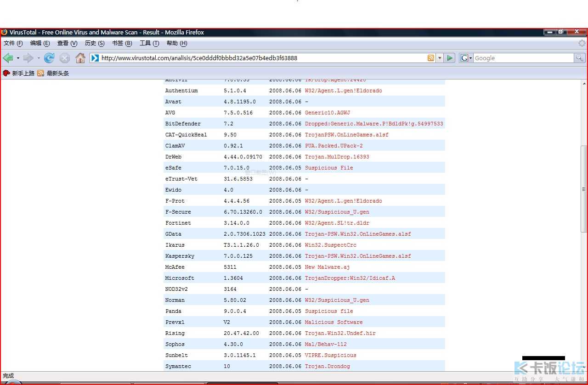Click the 完成 status bar text
588x385 pixels.
[x=8, y=376]
